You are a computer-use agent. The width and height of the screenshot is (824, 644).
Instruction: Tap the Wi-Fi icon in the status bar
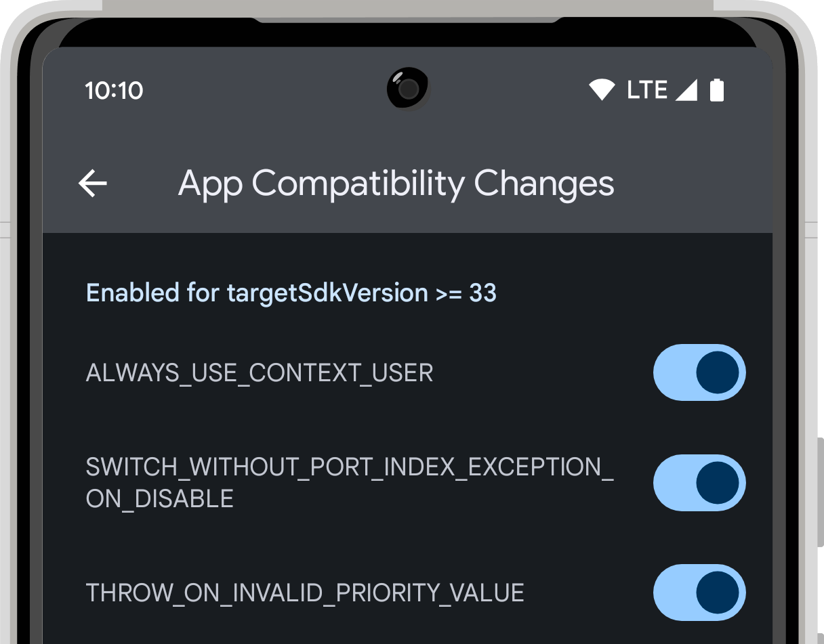click(602, 89)
